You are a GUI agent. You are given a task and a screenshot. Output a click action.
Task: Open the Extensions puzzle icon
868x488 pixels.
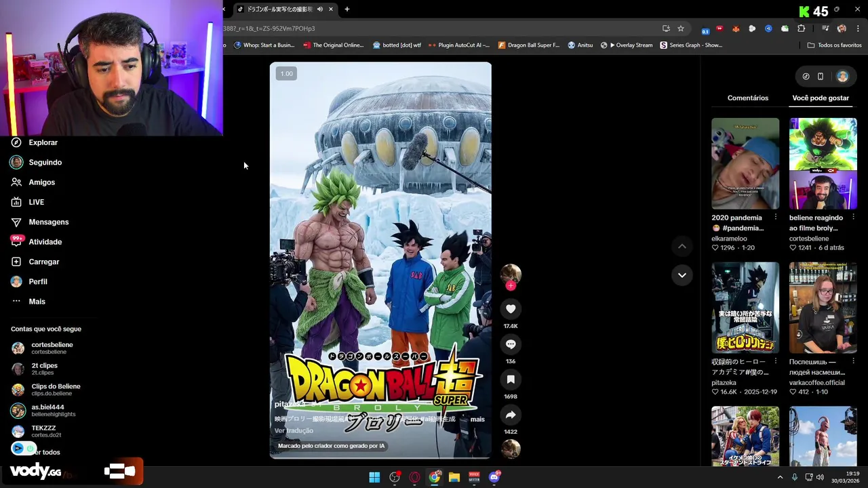(x=802, y=28)
